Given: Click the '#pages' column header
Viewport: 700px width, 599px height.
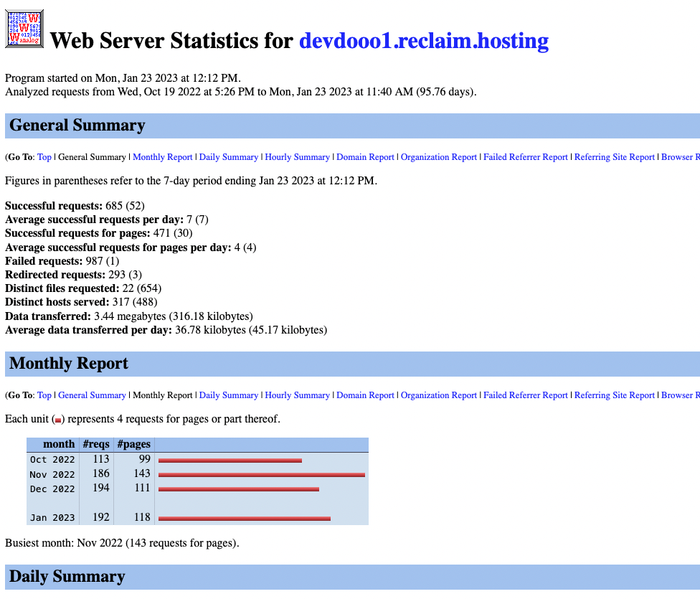Looking at the screenshot, I should 134,445.
